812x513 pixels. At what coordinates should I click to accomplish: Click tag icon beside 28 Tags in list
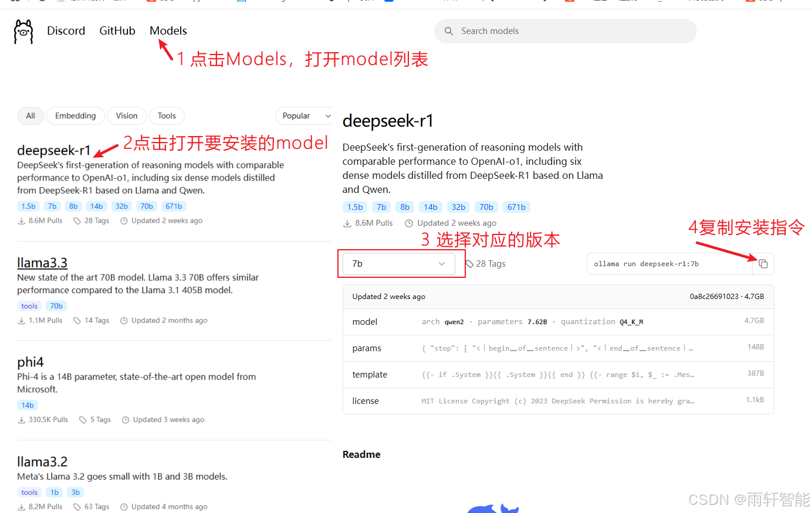[77, 221]
